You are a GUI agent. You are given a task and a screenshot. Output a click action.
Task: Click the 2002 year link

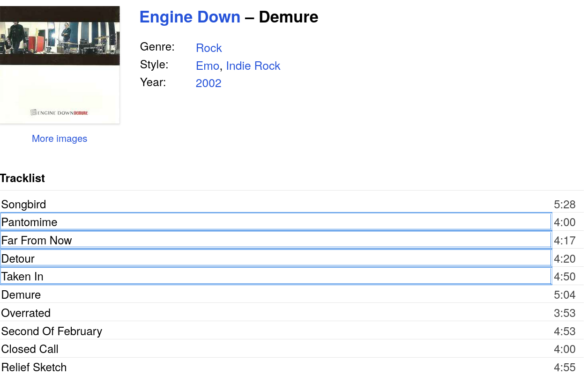pyautogui.click(x=208, y=83)
